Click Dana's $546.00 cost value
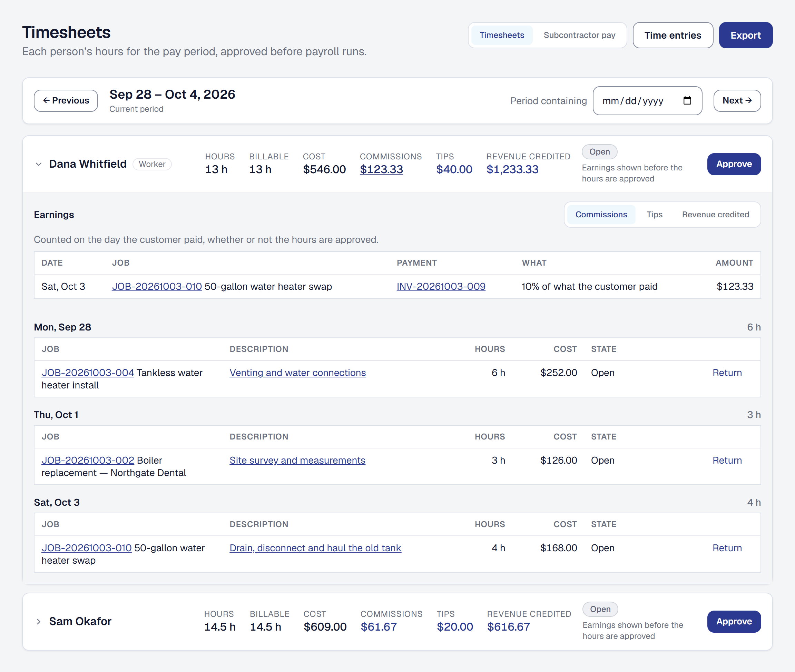Viewport: 795px width, 672px height. point(324,169)
